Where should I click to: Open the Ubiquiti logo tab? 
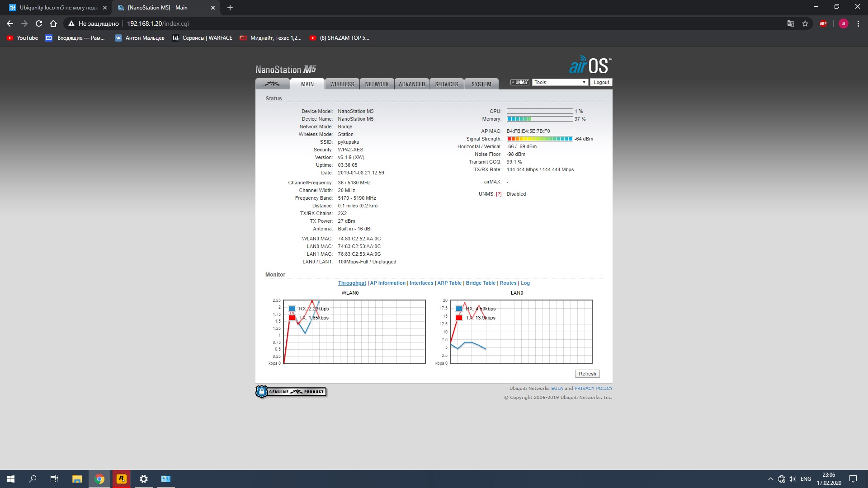(273, 84)
